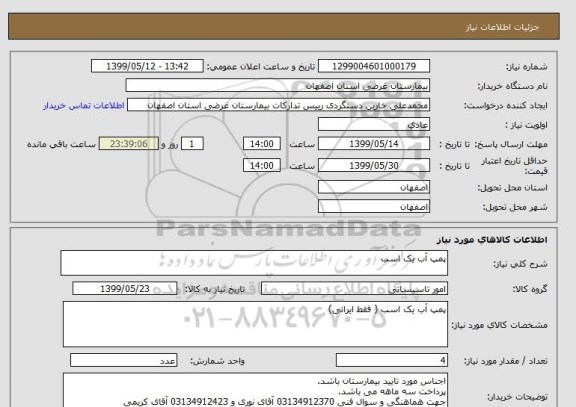Click the 14:00 time field beside 1399/05/30

click(262, 166)
